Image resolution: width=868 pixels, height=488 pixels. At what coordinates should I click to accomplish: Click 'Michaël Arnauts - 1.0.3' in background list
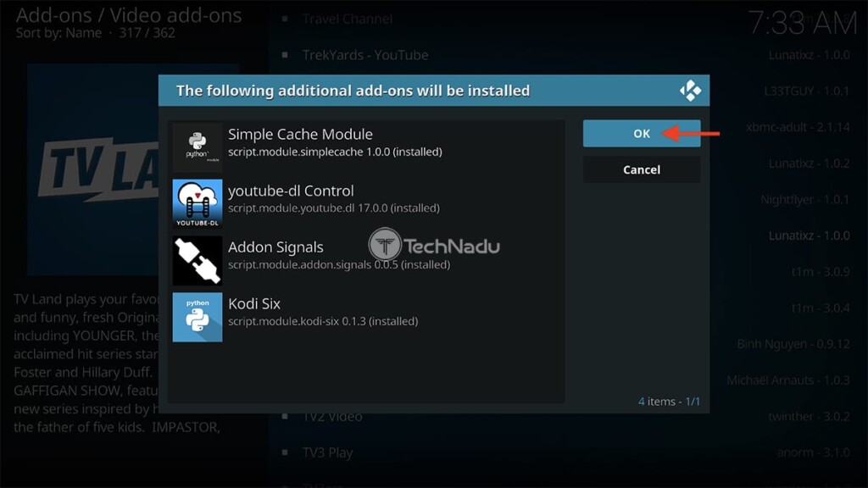click(x=788, y=380)
